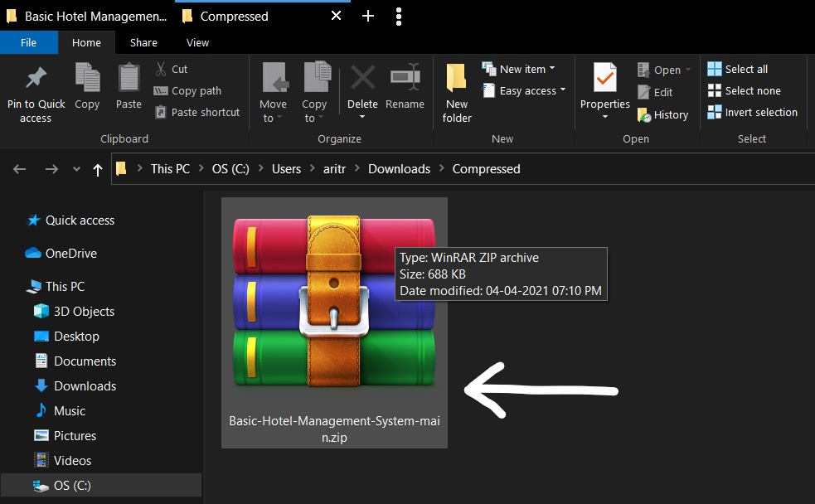Viewport: 815px width, 504px height.
Task: Click the Open button in ribbon
Action: tap(664, 70)
